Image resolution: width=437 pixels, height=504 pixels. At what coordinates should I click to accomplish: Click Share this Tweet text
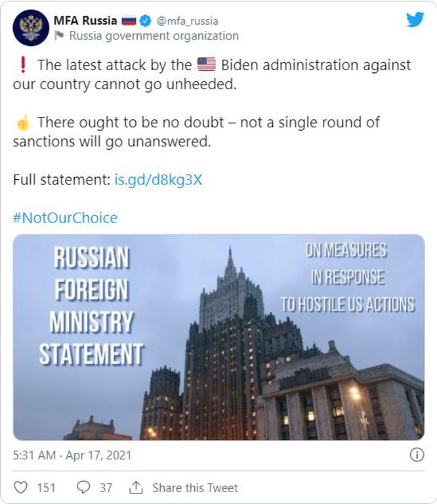click(195, 488)
